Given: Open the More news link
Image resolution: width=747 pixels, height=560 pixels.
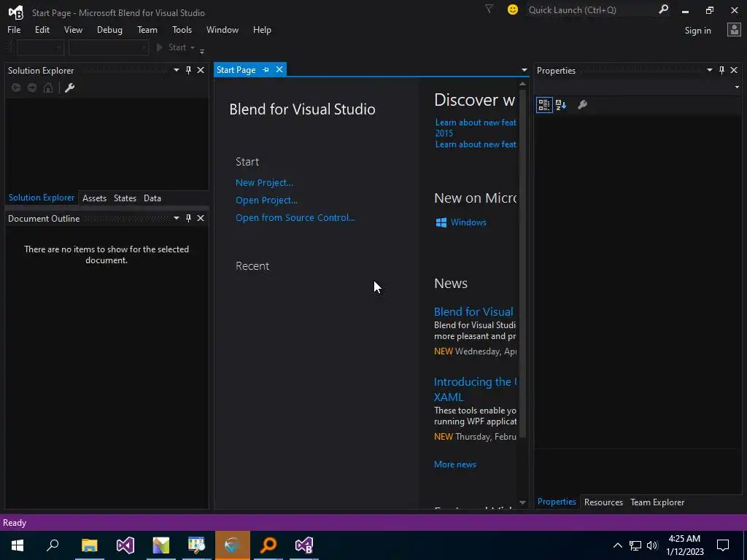Looking at the screenshot, I should point(455,464).
